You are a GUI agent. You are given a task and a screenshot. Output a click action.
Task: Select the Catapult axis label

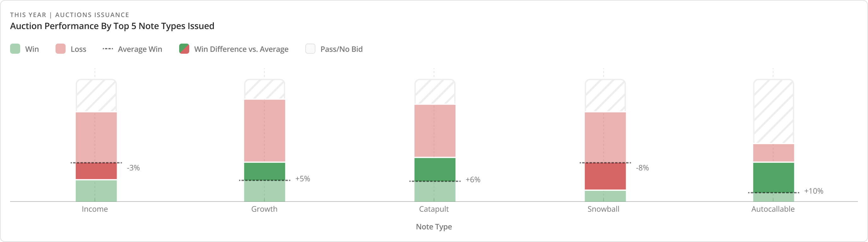coord(434,209)
